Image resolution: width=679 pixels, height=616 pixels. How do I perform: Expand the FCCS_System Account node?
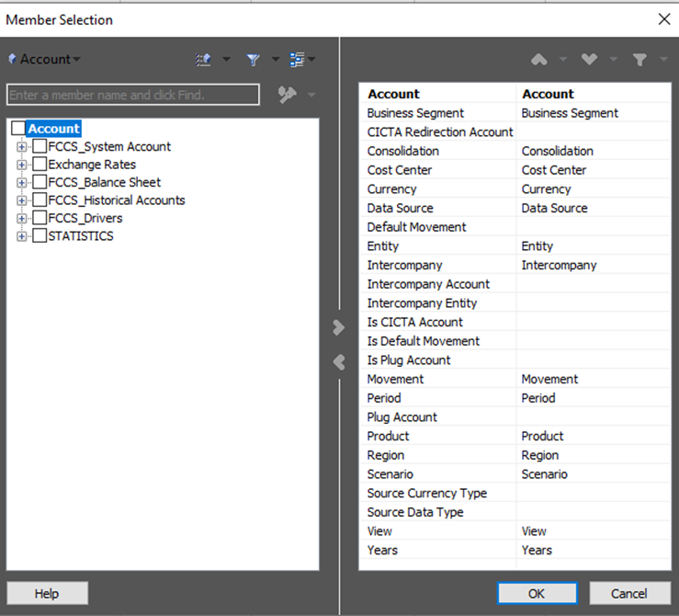click(x=21, y=147)
